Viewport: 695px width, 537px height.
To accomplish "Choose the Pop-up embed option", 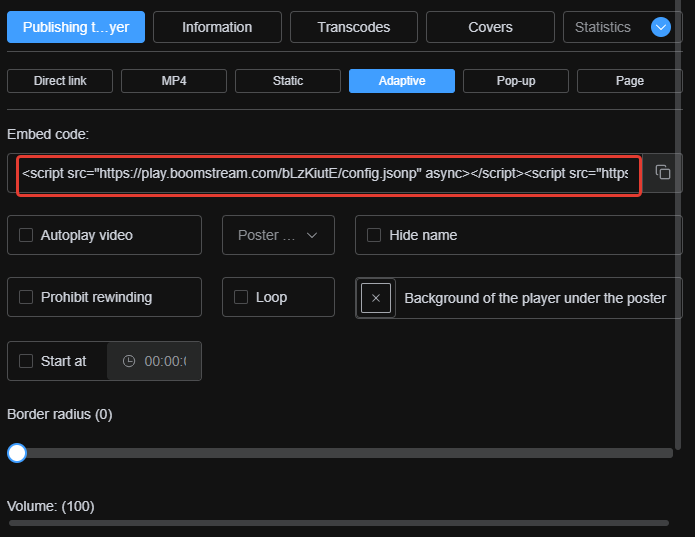I will coord(516,81).
